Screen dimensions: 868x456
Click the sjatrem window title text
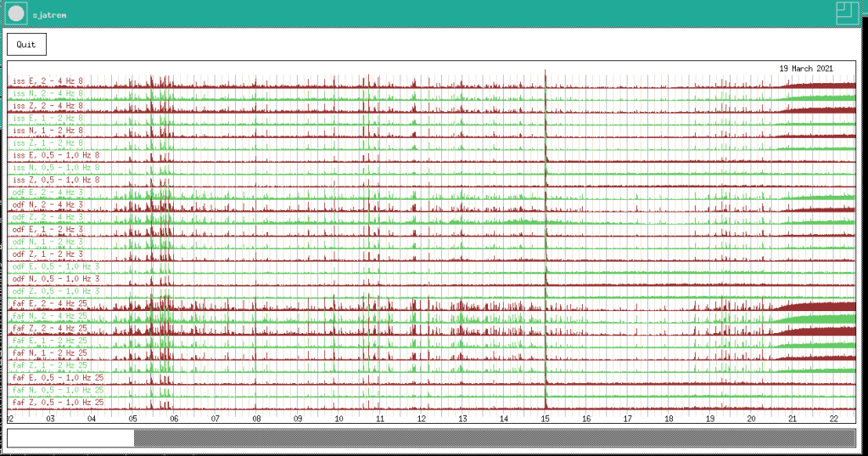tap(50, 15)
